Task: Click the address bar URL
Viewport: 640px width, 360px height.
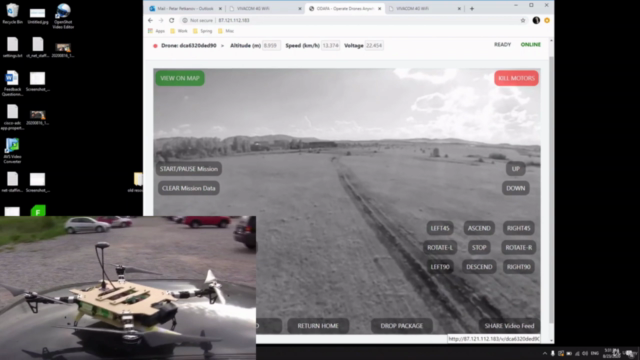Action: [x=234, y=20]
